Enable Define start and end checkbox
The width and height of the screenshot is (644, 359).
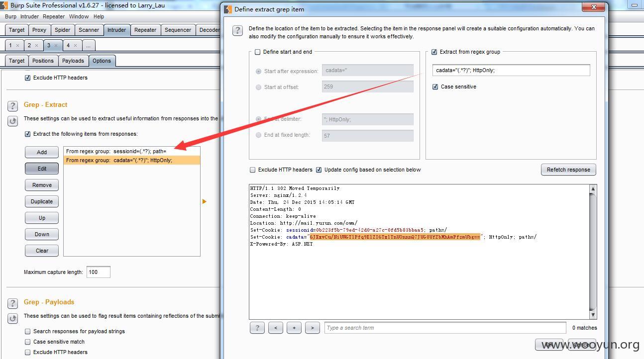click(x=257, y=52)
